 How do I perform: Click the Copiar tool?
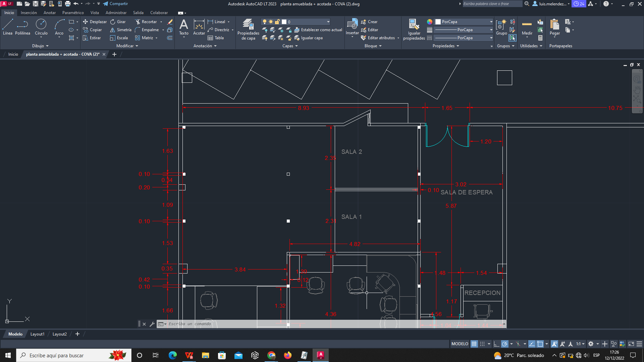click(92, 30)
